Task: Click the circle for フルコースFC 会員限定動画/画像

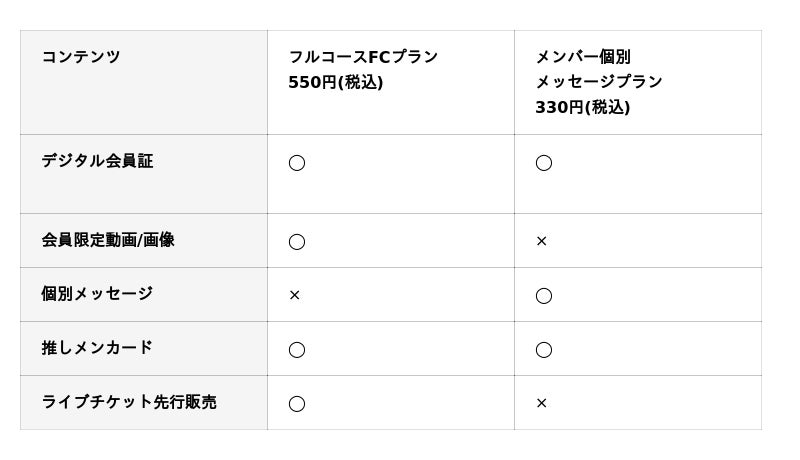Action: [296, 241]
